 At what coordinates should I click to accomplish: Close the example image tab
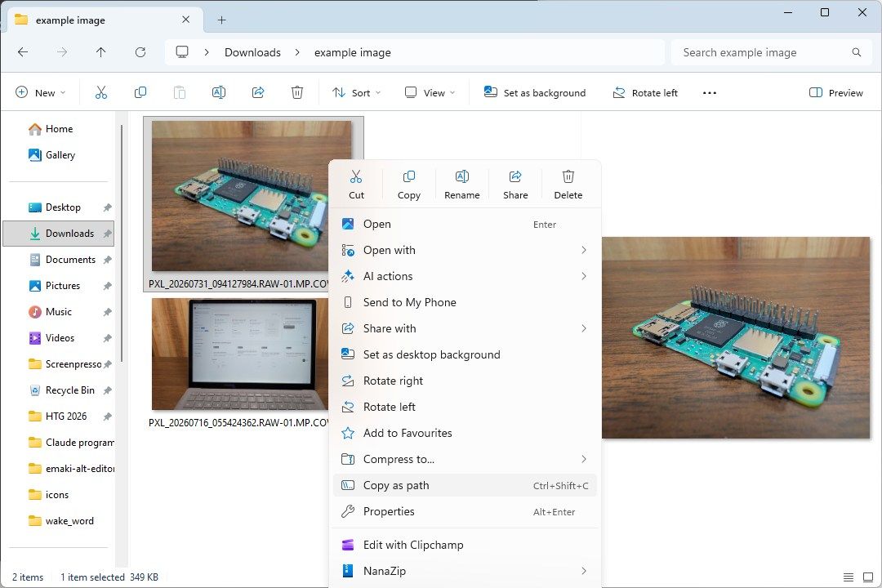point(185,20)
